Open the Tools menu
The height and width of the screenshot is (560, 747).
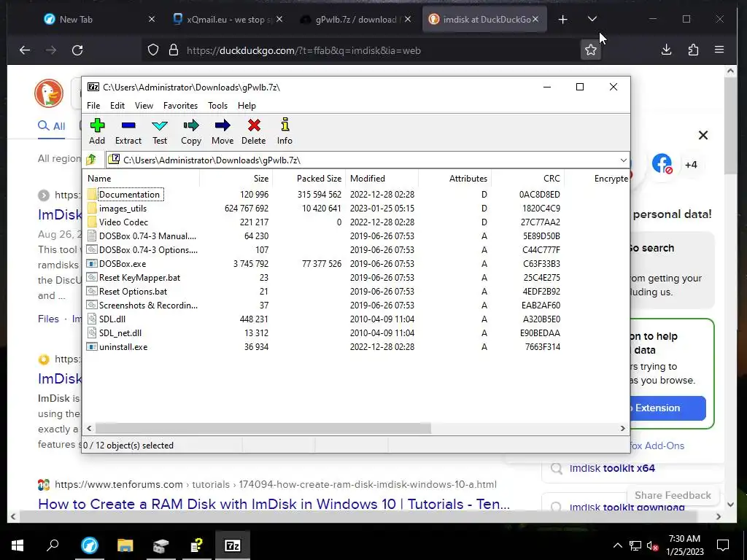click(x=217, y=106)
